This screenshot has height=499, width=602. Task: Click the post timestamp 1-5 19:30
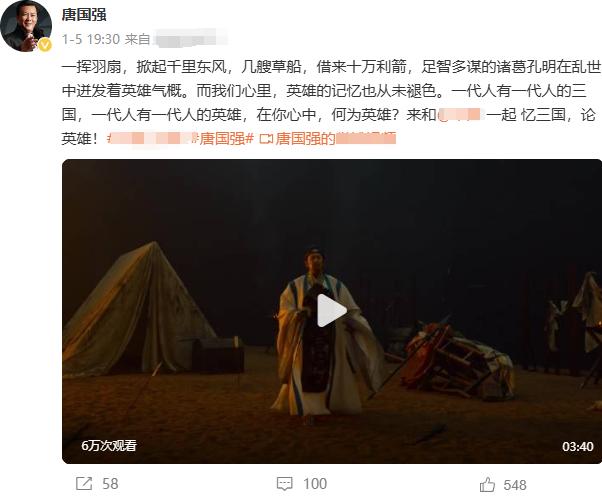[x=91, y=39]
